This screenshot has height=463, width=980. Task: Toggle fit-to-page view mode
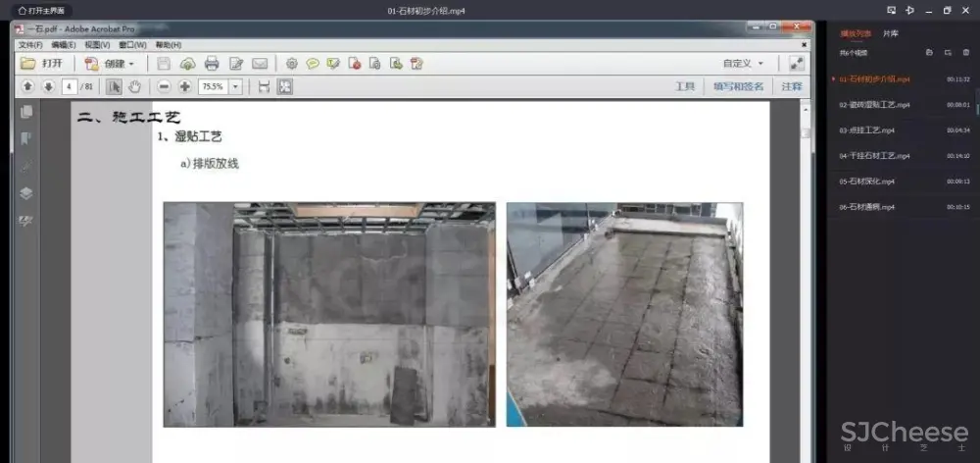point(285,86)
